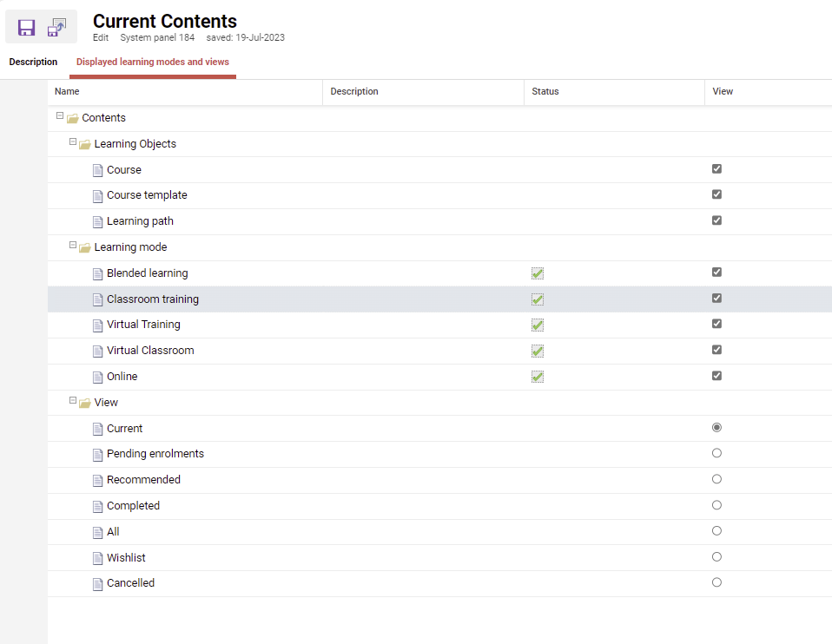Screen dimensions: 832x644
Task: Collapse the Learning mode folder
Action: (x=73, y=246)
